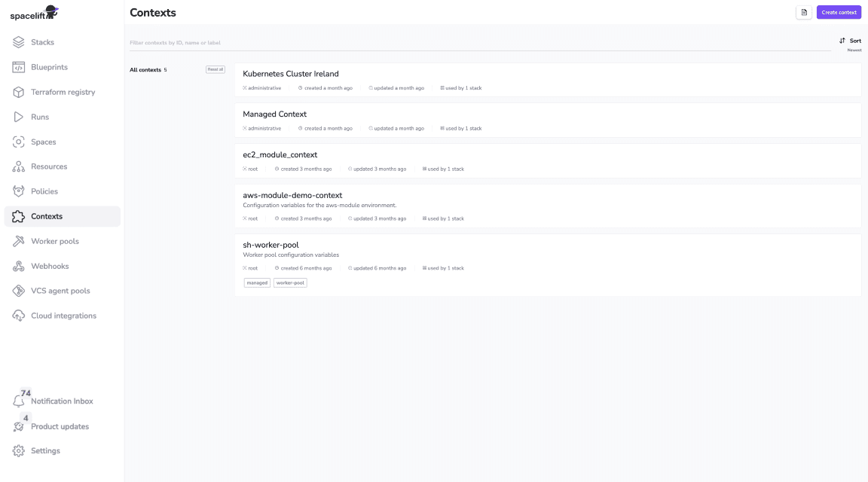Open the documentation icon beside Create context
Screen dimensions: 868x482
point(803,12)
